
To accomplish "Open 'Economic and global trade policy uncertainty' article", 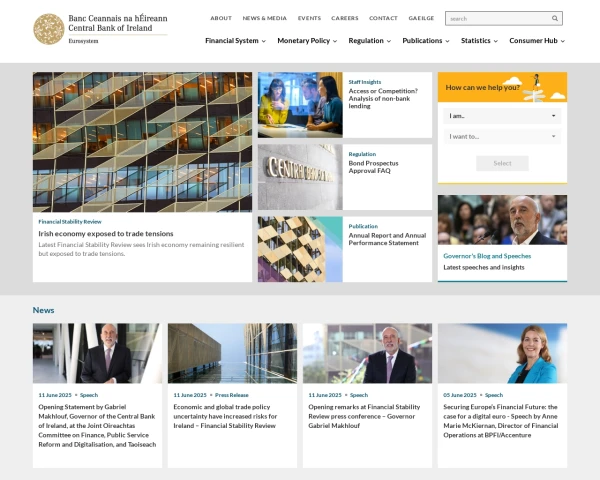I will pyautogui.click(x=225, y=416).
